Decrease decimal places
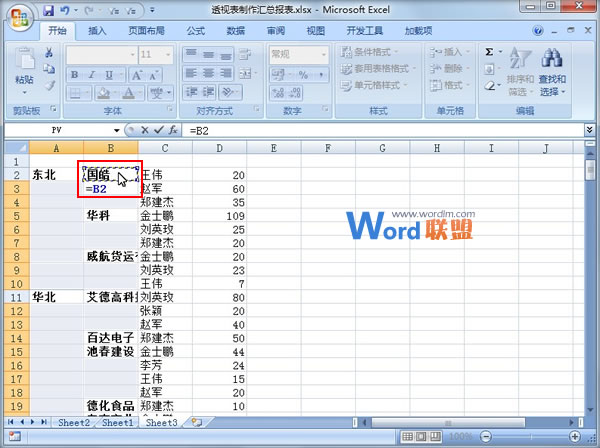The width and height of the screenshot is (600, 448). (x=295, y=93)
